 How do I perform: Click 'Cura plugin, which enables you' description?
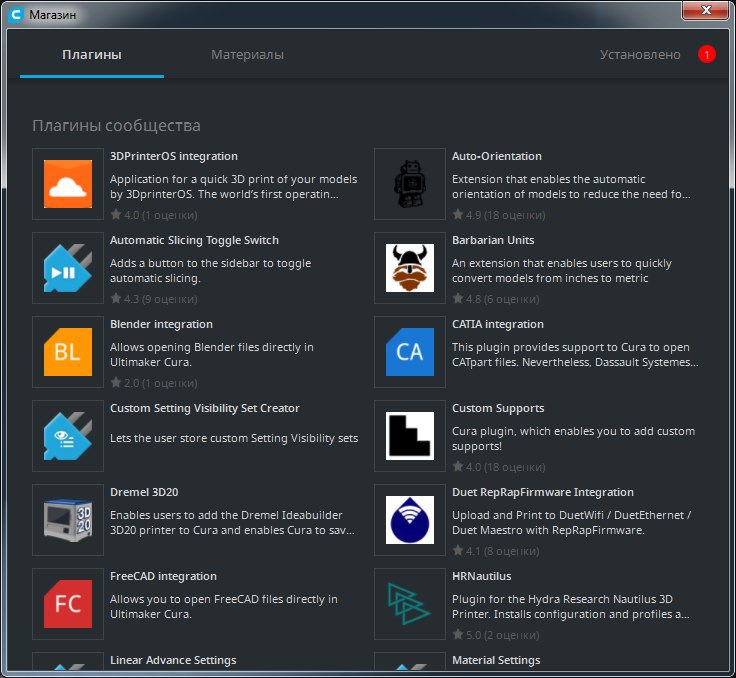pyautogui.click(x=574, y=439)
